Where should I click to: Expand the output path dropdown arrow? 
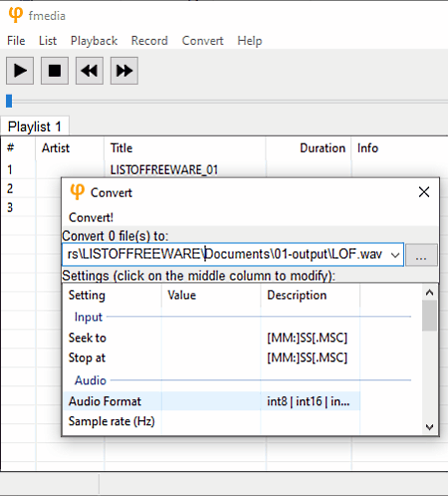(395, 255)
